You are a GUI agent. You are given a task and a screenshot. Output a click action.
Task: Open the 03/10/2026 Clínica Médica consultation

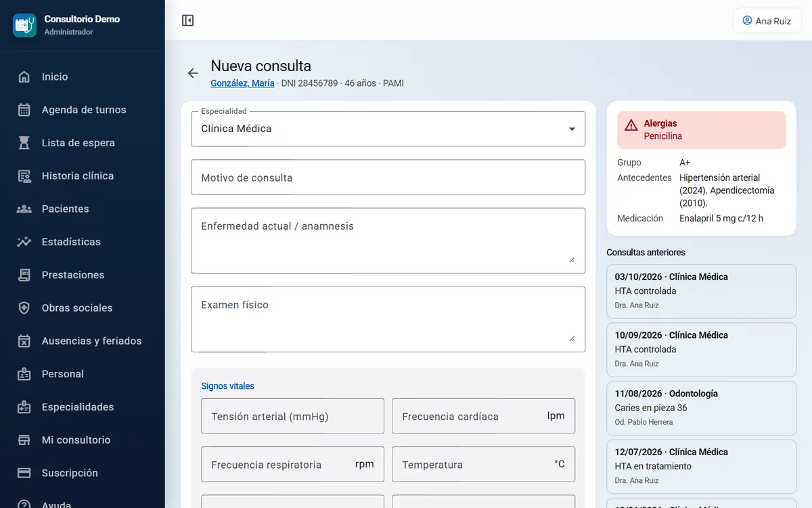click(702, 291)
